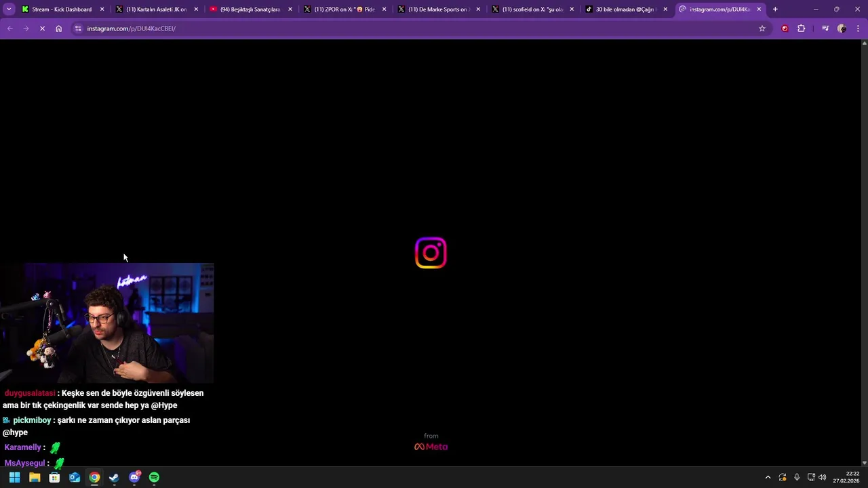Click the webcam overlay thumbnail

click(x=106, y=323)
